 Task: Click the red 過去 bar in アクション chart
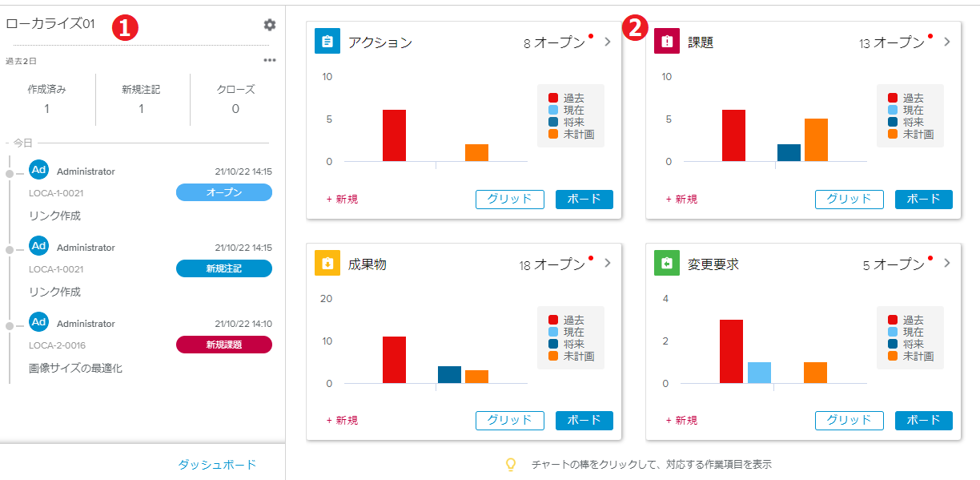[394, 135]
